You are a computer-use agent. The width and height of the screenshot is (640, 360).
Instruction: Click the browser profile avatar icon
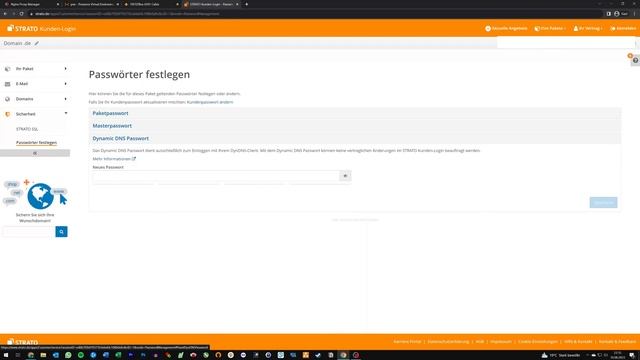pyautogui.click(x=616, y=13)
